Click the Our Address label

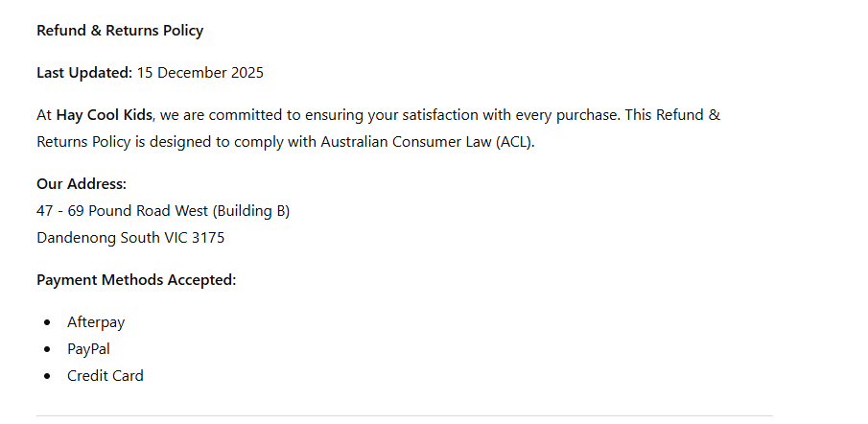[82, 184]
